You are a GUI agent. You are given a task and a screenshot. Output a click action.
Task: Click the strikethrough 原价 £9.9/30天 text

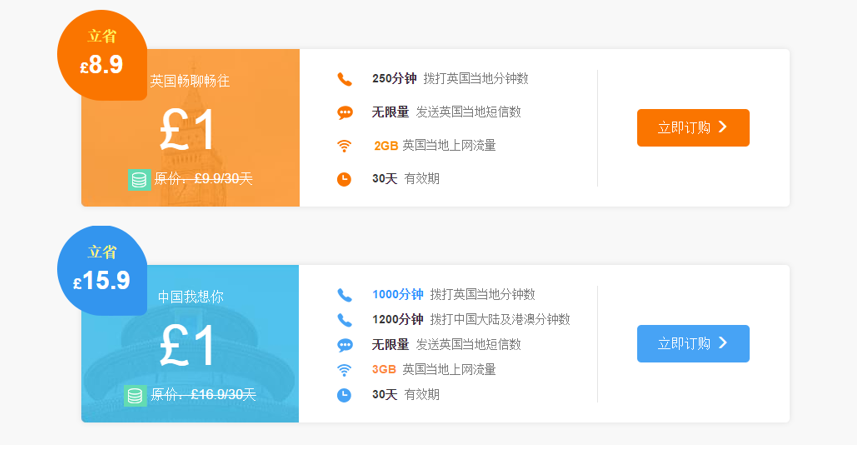coord(203,179)
